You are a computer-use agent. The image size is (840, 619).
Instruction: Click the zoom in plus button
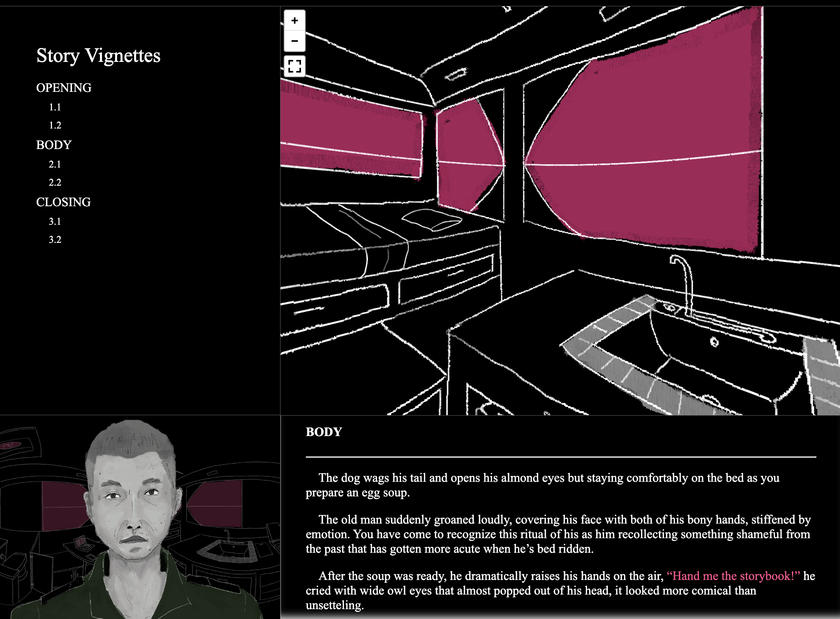pos(294,21)
